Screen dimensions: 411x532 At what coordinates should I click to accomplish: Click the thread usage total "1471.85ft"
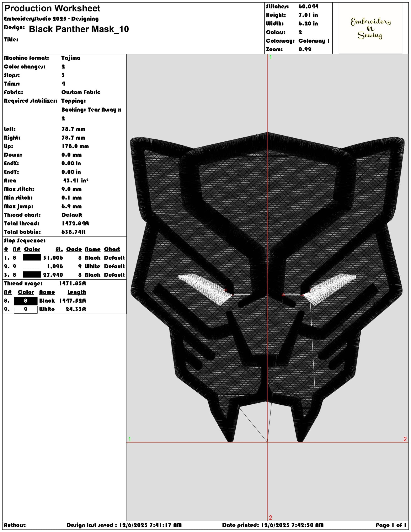tap(72, 283)
